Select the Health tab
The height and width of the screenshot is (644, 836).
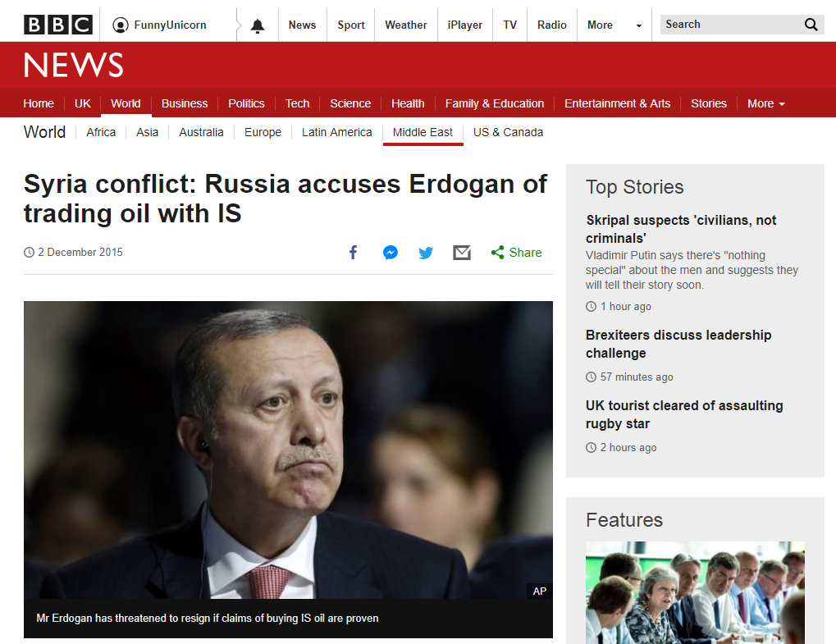point(408,103)
